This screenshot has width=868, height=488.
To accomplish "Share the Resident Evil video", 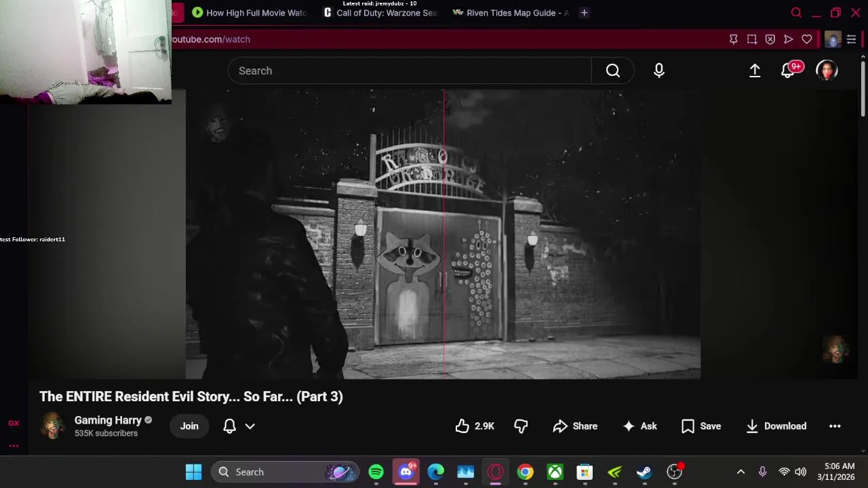I will click(575, 426).
